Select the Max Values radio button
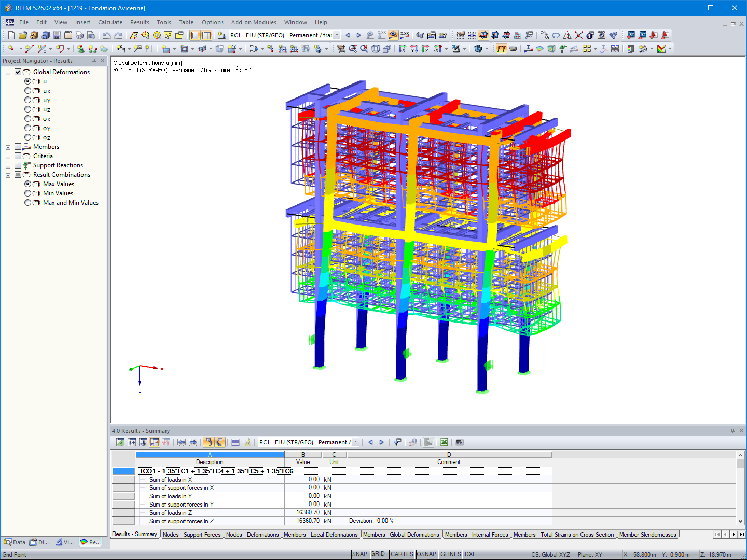This screenshot has width=747, height=560. (x=28, y=184)
